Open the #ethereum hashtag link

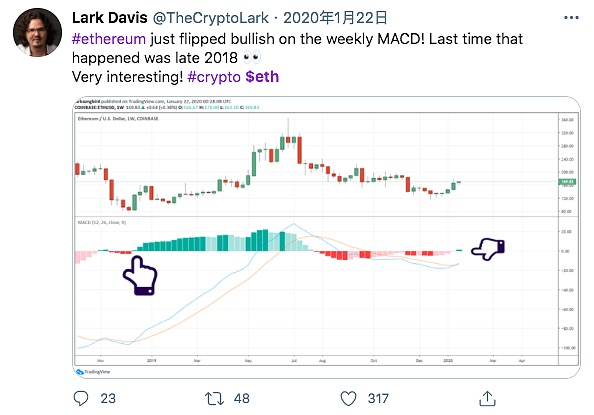coord(109,39)
